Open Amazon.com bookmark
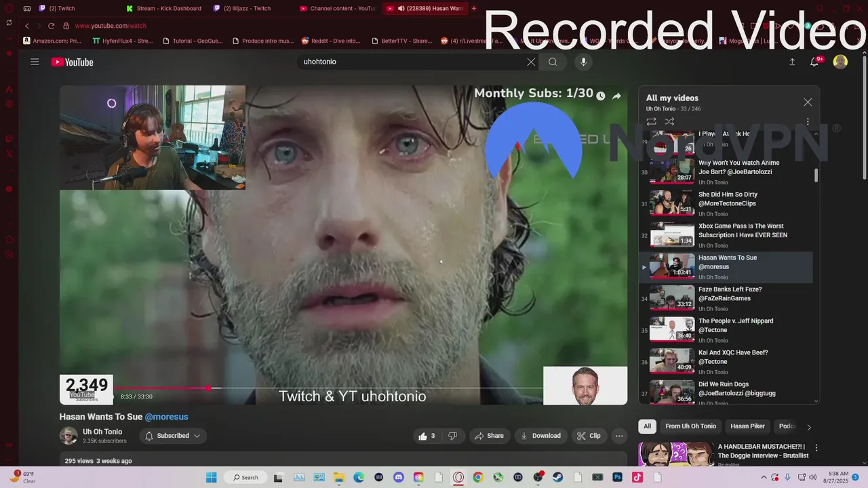The width and height of the screenshot is (868, 488). (x=52, y=41)
